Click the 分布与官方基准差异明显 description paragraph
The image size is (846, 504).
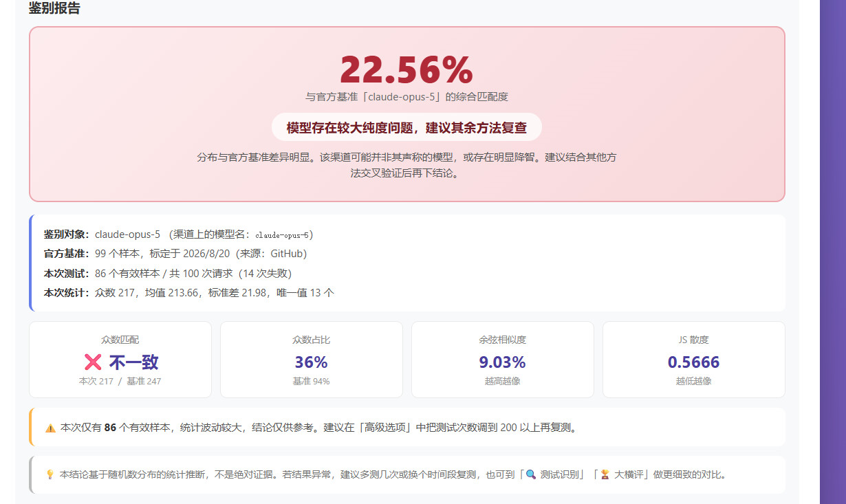click(406, 165)
